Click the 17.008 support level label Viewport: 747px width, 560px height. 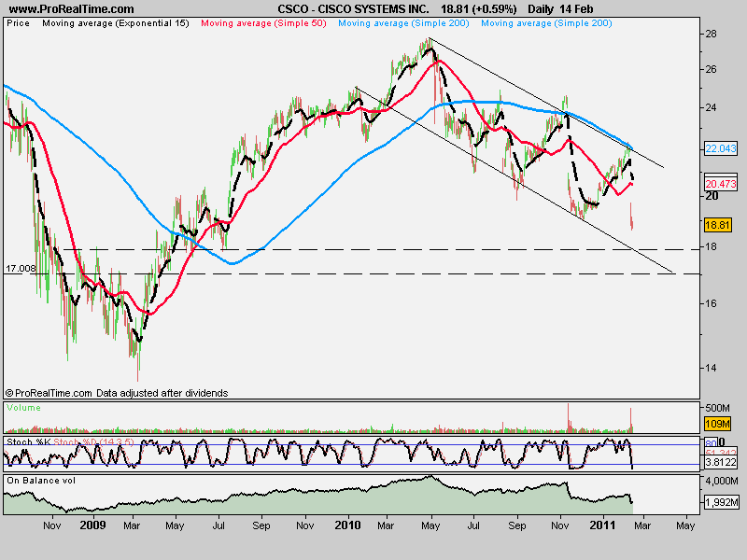point(21,269)
